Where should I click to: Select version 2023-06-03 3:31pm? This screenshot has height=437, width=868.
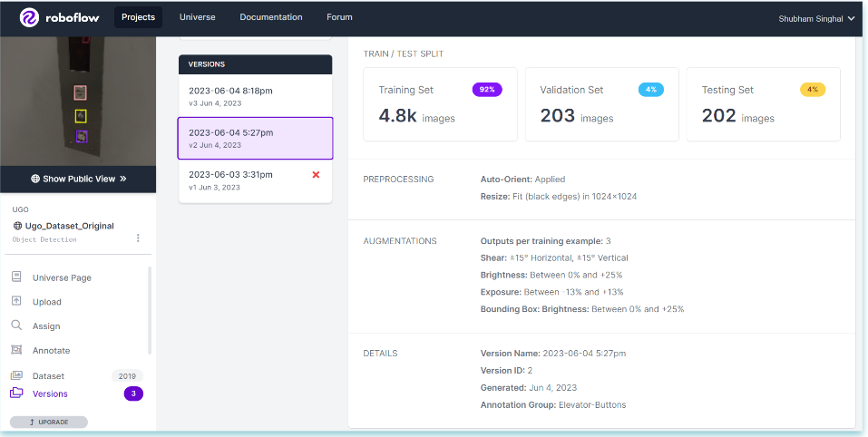point(255,180)
